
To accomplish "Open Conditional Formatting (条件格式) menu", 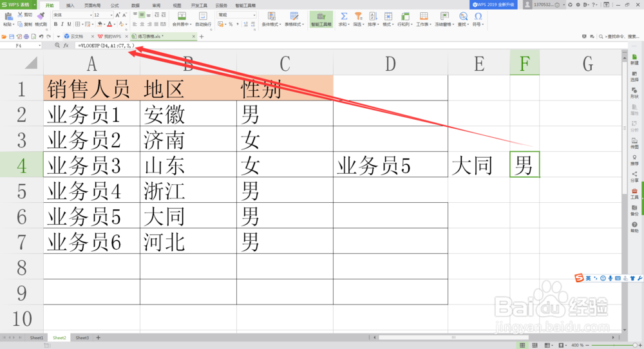I will pos(272,19).
